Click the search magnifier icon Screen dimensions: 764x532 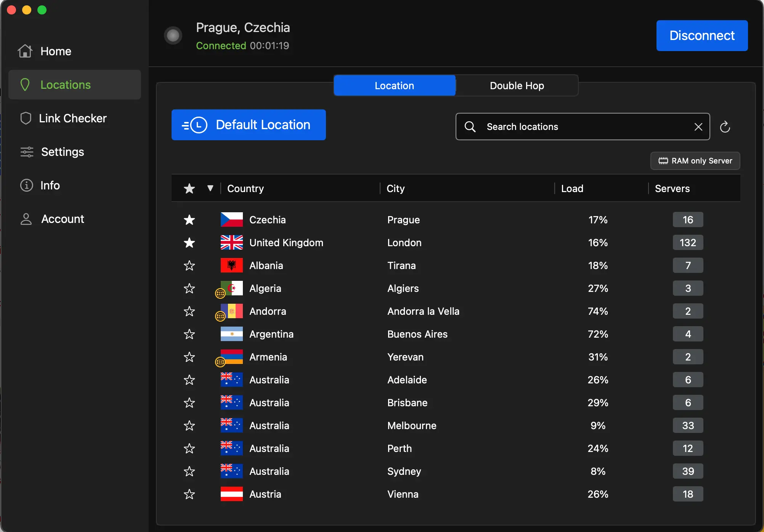coord(470,127)
